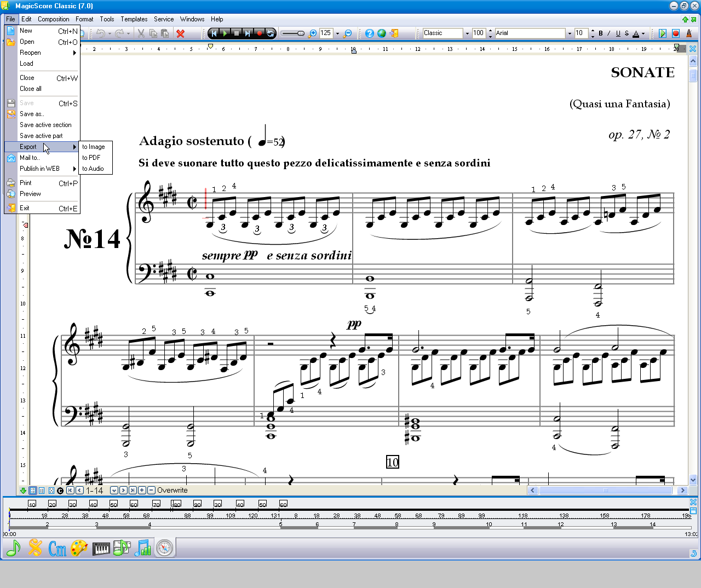701x588 pixels.
Task: Click the red X delete icon
Action: (x=180, y=33)
